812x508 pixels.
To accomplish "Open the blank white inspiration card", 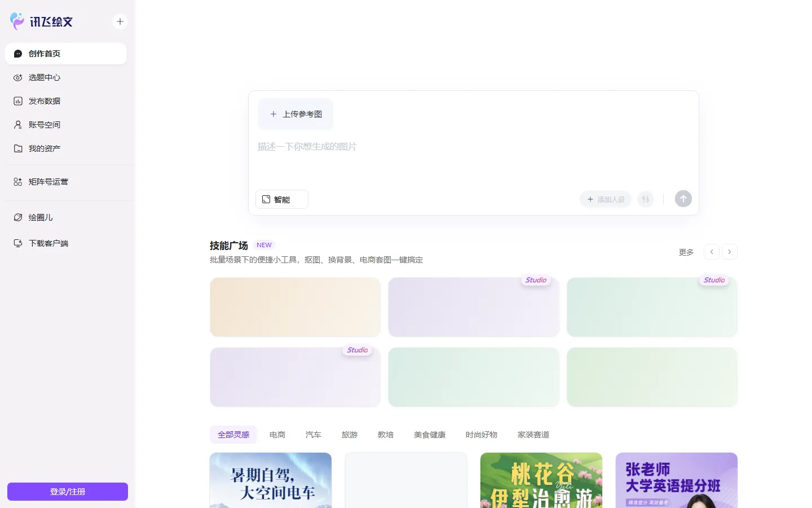I will (406, 480).
